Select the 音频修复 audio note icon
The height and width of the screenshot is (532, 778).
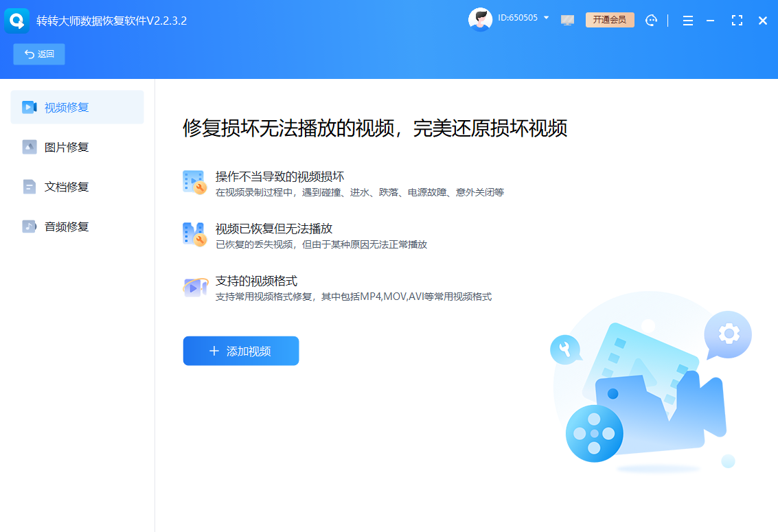[30, 226]
